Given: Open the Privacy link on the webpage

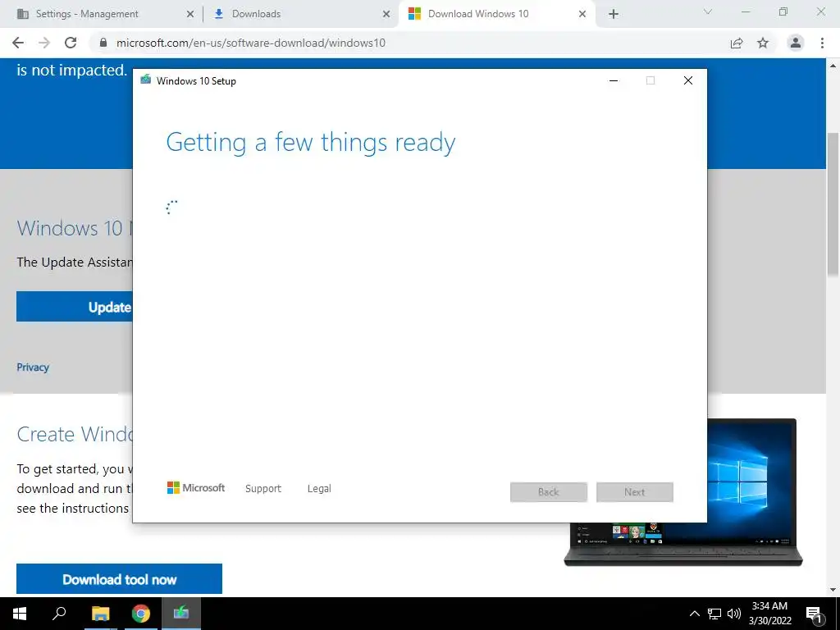Looking at the screenshot, I should coord(33,367).
